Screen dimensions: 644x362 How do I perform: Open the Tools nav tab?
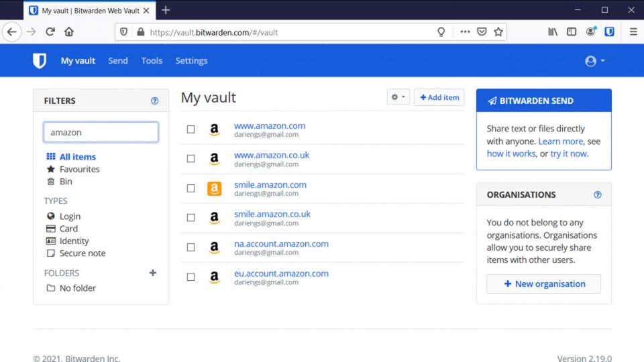pyautogui.click(x=152, y=61)
